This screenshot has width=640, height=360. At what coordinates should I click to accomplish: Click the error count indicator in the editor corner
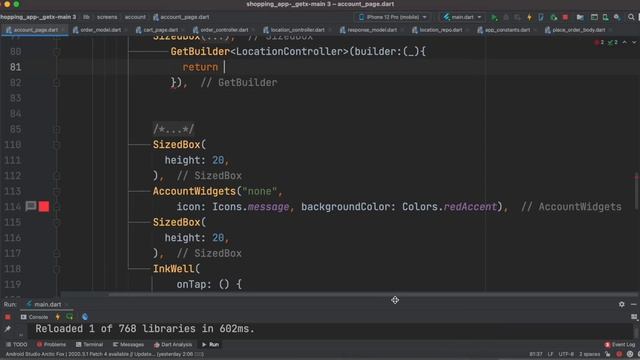(x=600, y=42)
